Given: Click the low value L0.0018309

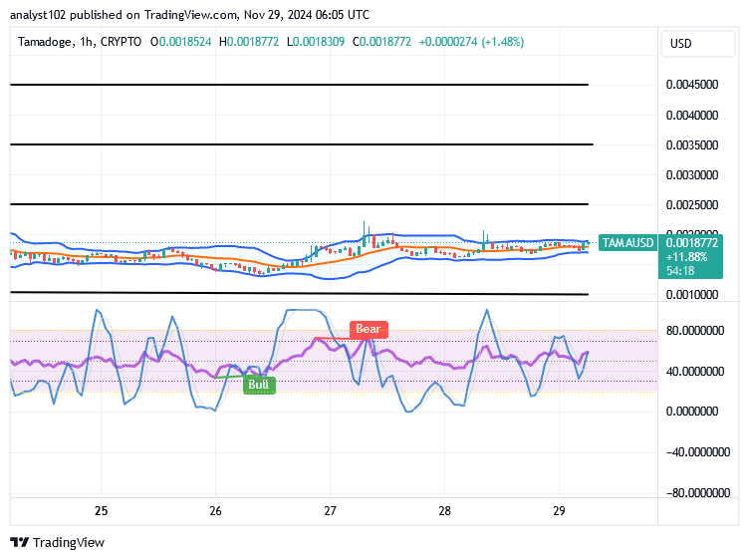Looking at the screenshot, I should [x=316, y=42].
